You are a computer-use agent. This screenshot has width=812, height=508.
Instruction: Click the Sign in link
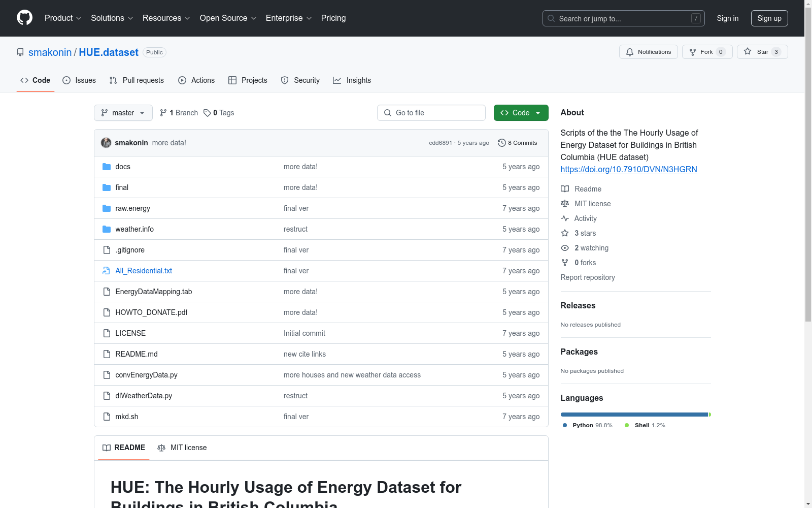pos(728,18)
